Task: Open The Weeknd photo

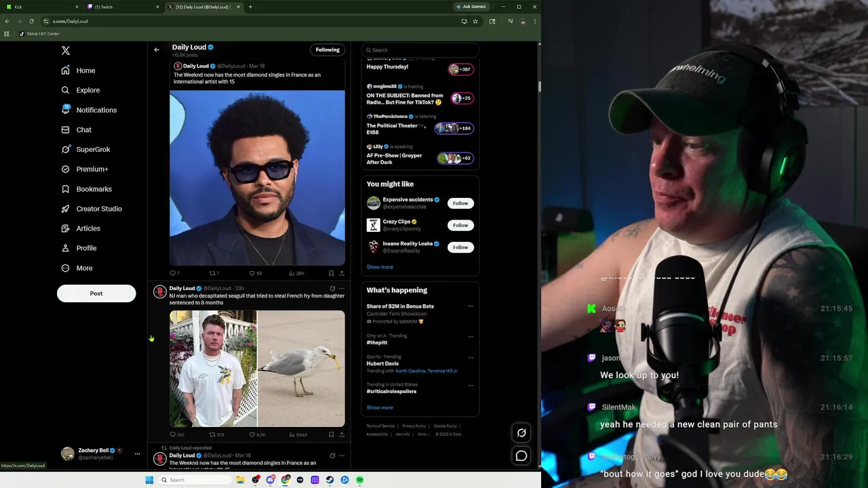Action: [257, 178]
